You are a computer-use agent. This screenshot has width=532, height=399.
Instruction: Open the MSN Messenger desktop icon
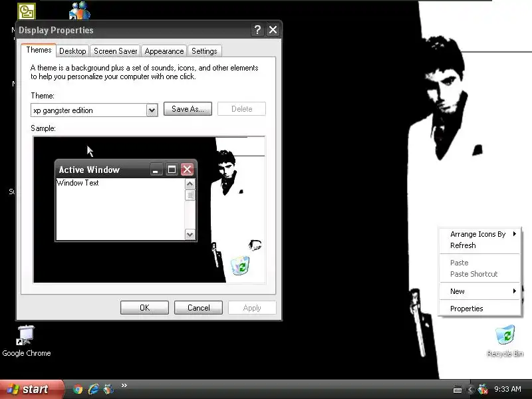point(79,11)
